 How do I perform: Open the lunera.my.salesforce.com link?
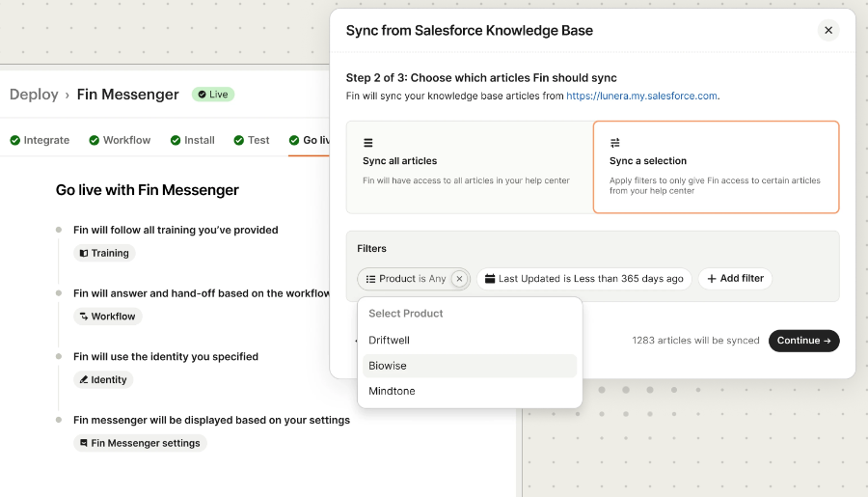tap(641, 97)
